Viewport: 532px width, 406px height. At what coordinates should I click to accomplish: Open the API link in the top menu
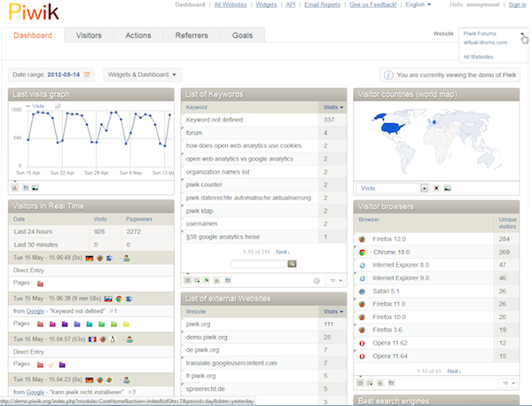[291, 4]
